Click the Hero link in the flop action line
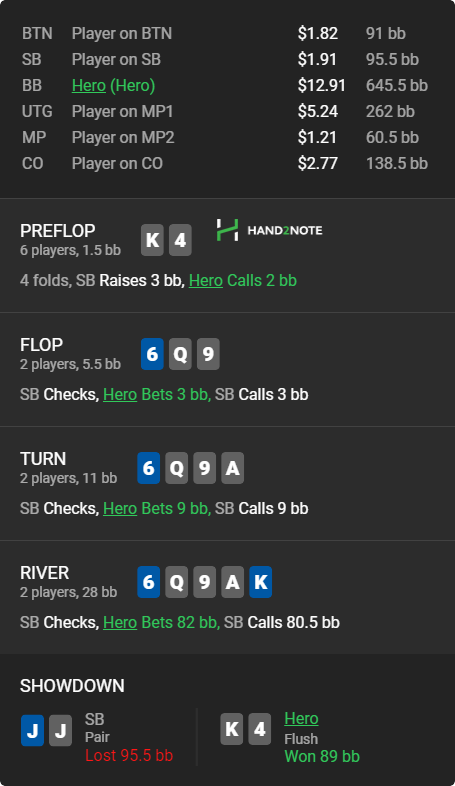Viewport: 455px width, 786px height. [x=120, y=395]
